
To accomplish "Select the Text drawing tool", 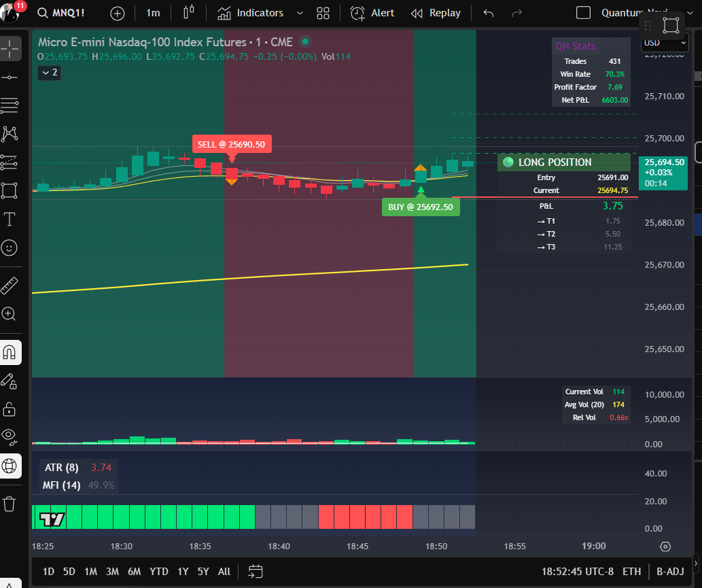I will pyautogui.click(x=10, y=219).
